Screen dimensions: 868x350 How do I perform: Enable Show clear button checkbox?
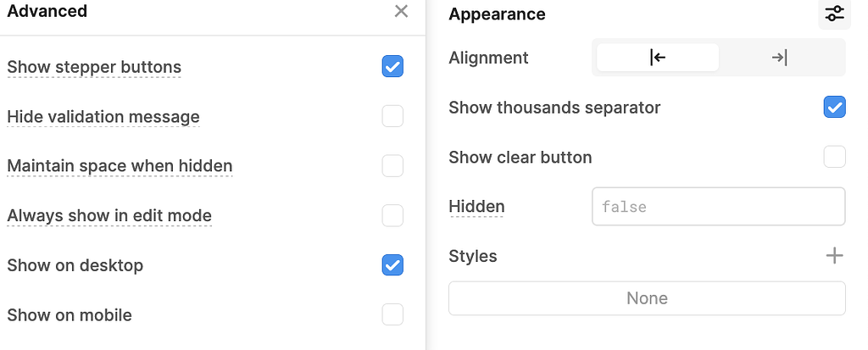(834, 157)
